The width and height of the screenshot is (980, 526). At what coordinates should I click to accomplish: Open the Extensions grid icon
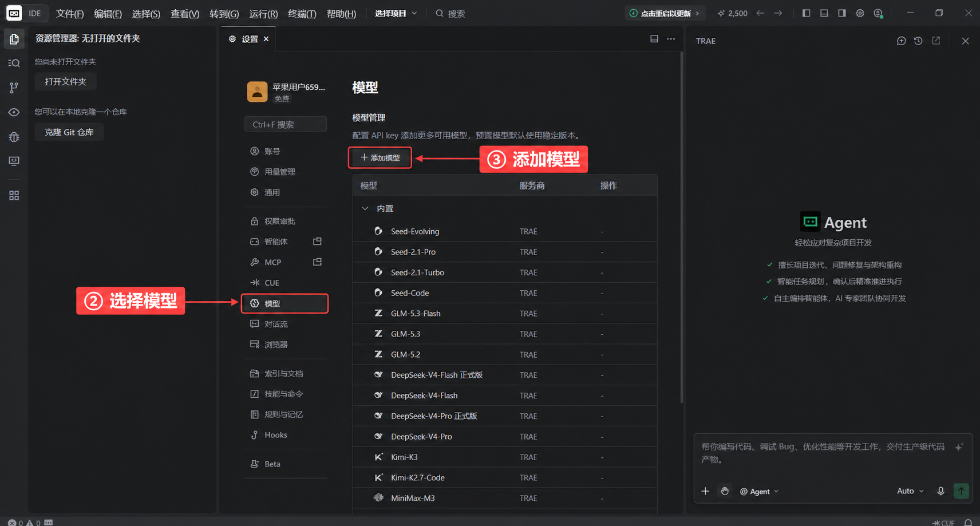coord(14,196)
